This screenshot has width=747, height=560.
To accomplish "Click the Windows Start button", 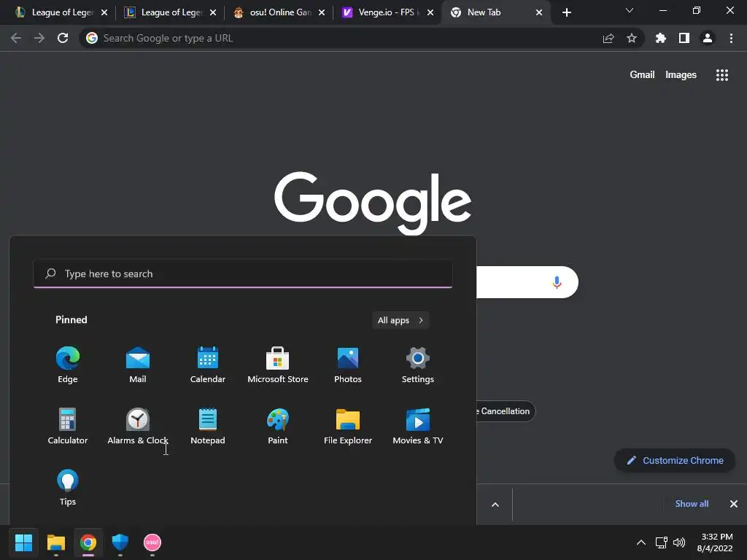I will click(23, 542).
